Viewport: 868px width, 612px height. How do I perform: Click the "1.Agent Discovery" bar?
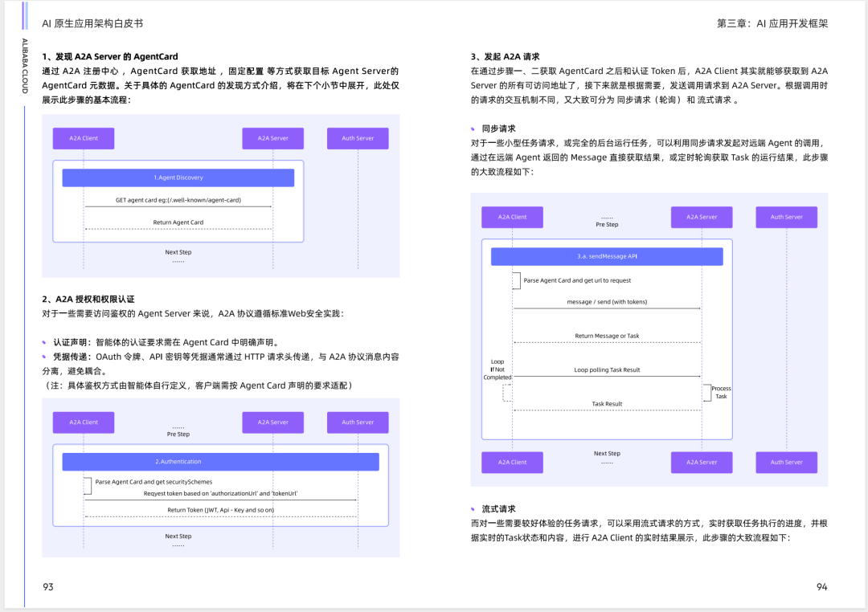pos(178,177)
